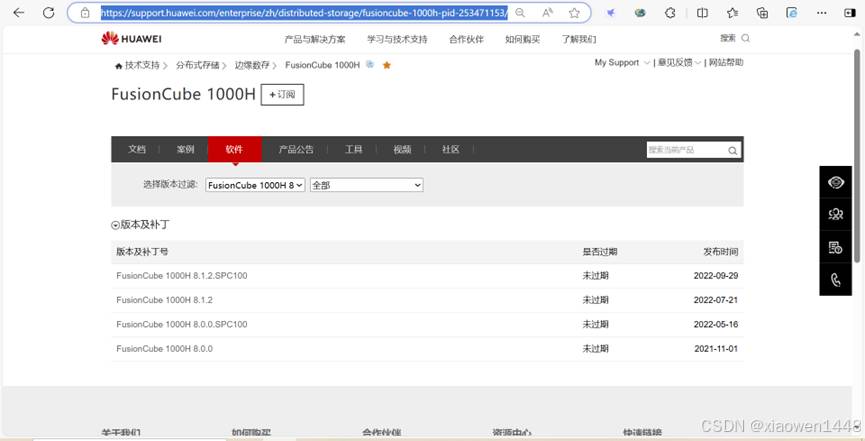Reload the page with refresh icon
This screenshot has height=441, width=865.
point(49,13)
